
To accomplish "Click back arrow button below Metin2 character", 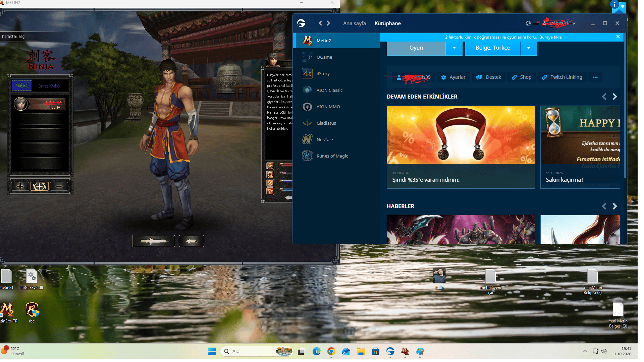I will pyautogui.click(x=192, y=241).
